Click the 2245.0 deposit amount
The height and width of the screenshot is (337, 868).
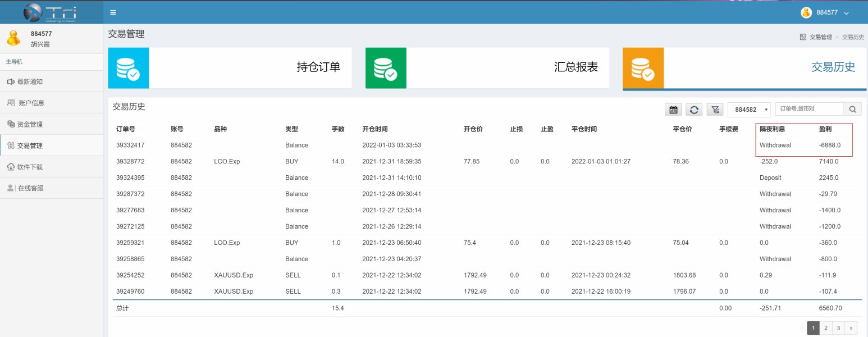[829, 177]
